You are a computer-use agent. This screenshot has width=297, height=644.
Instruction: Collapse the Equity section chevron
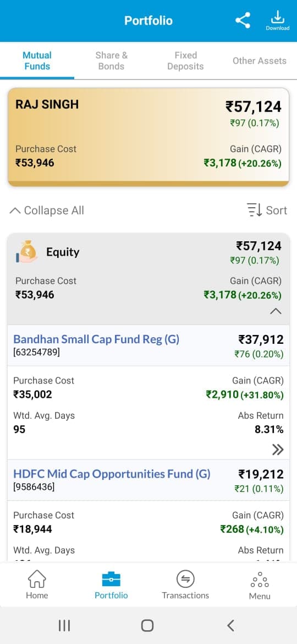[x=276, y=311]
